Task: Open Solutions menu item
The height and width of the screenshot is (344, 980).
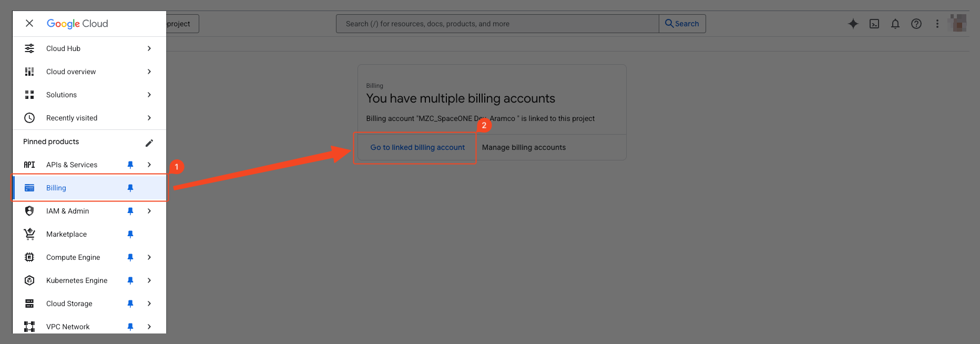Action: [89, 95]
